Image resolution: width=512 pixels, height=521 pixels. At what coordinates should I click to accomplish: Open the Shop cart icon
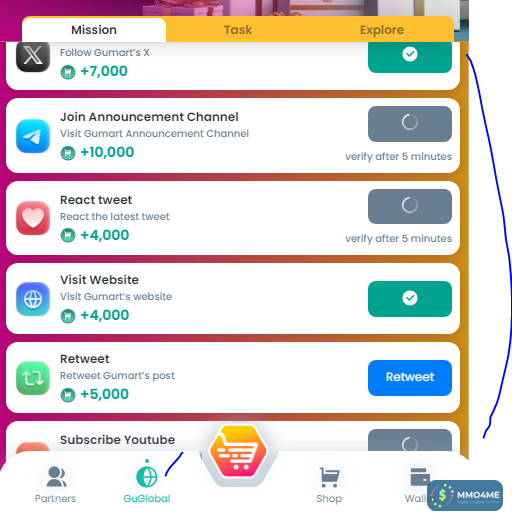coord(329,477)
